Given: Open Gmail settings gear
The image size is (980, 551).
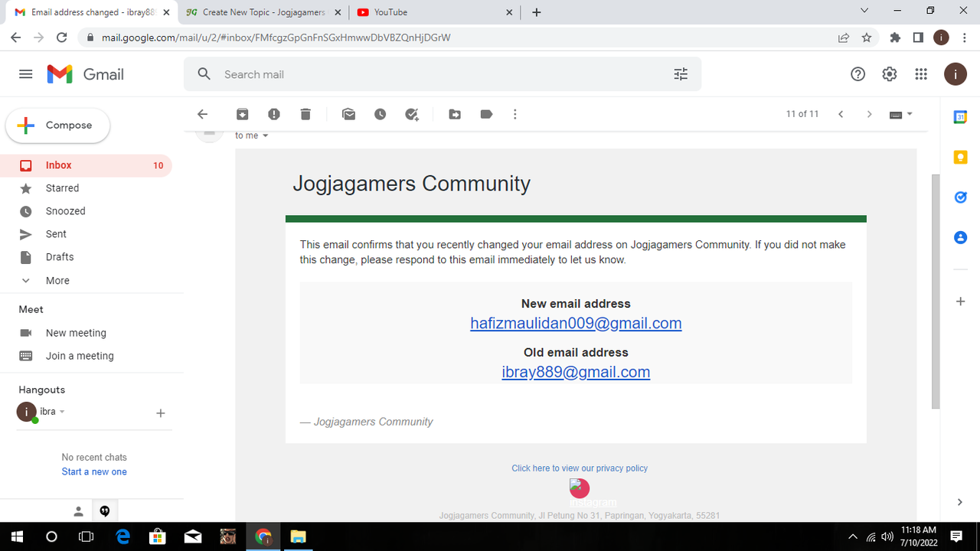Looking at the screenshot, I should (x=890, y=74).
